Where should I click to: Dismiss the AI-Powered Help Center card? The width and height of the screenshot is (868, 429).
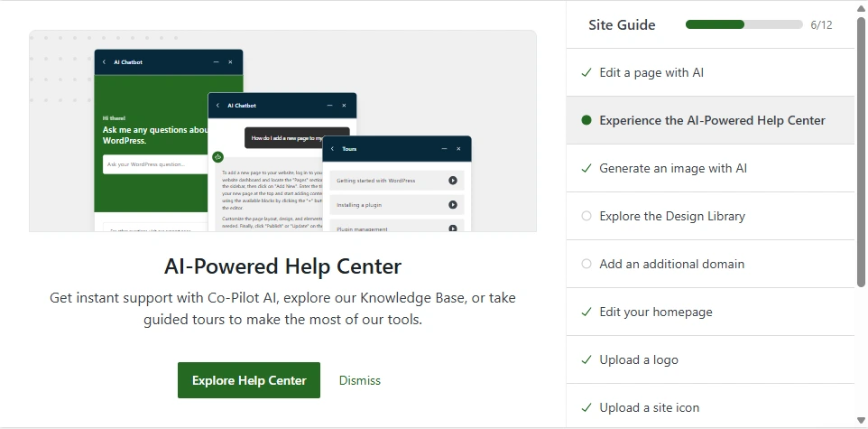click(360, 380)
